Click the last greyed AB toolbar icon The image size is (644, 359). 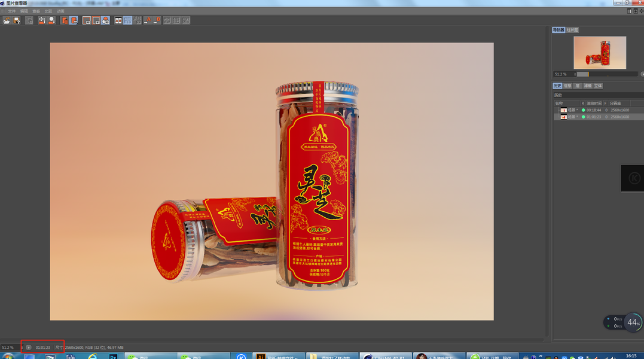[x=186, y=20]
